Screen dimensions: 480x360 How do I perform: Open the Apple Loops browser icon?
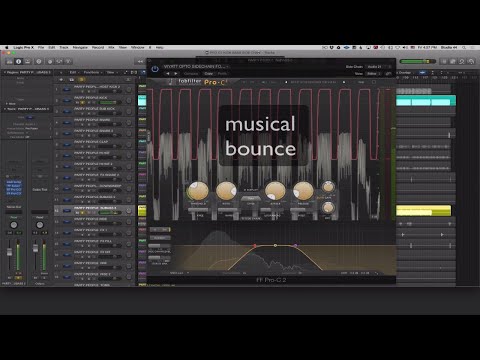462,61
